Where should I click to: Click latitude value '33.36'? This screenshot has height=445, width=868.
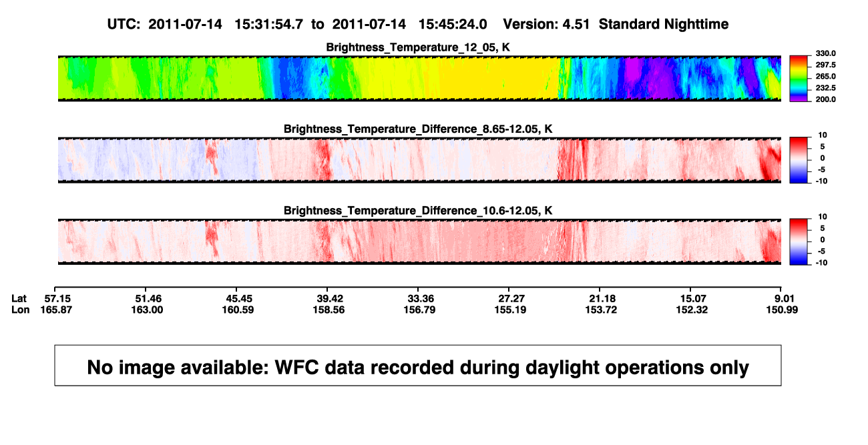pyautogui.click(x=420, y=298)
